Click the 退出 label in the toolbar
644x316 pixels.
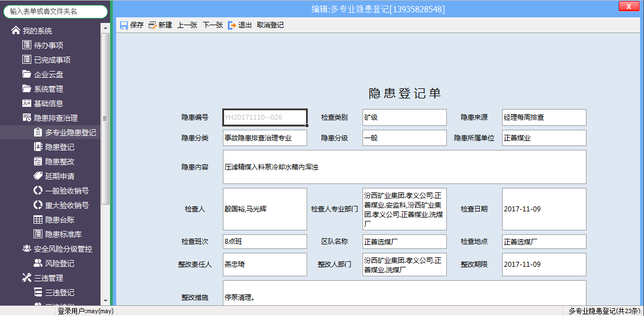click(x=245, y=25)
